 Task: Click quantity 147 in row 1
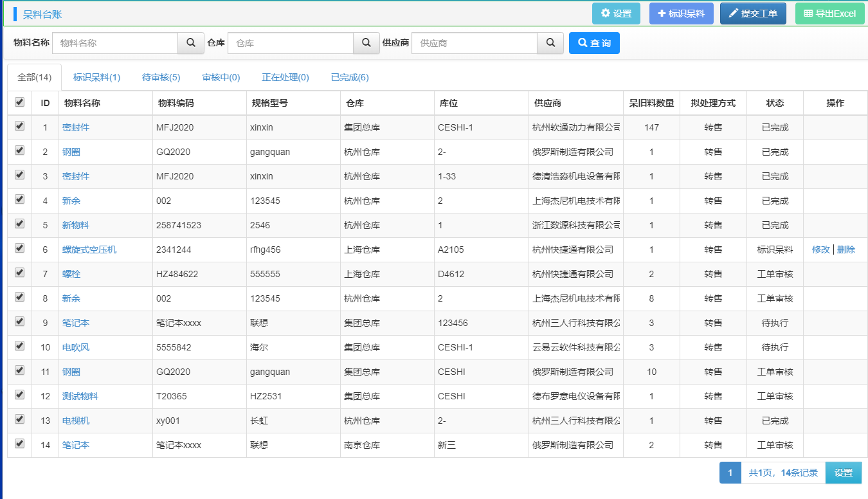(x=651, y=127)
